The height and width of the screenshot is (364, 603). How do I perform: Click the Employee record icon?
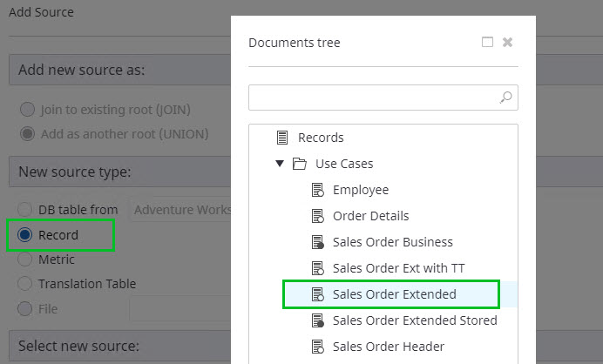318,190
